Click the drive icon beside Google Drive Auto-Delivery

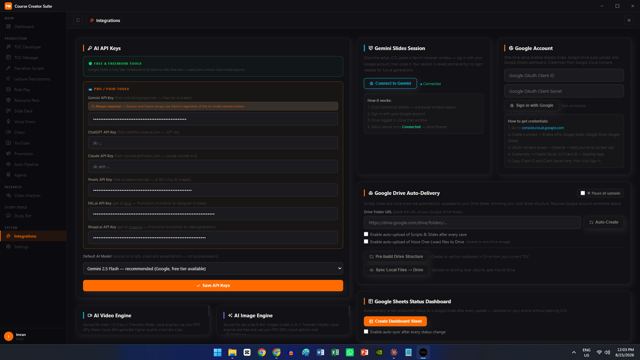tap(371, 193)
